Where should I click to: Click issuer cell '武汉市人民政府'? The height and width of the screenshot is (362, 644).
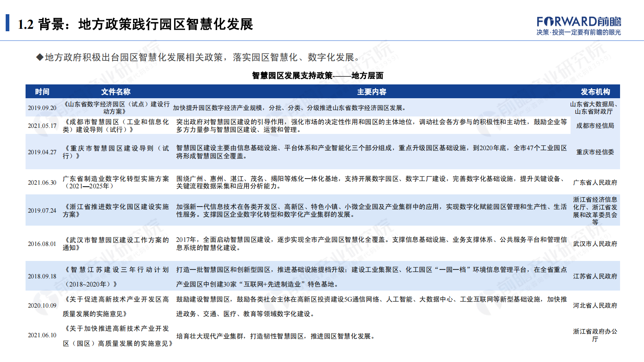[595, 244]
